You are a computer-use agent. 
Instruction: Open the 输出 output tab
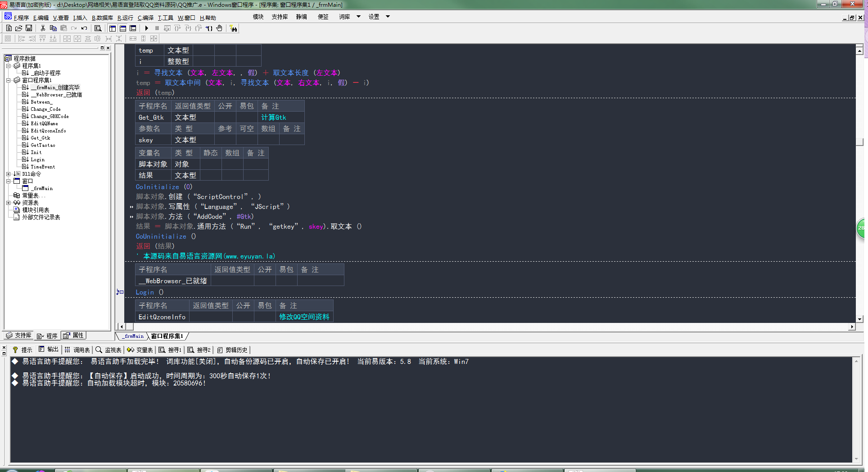pos(49,349)
